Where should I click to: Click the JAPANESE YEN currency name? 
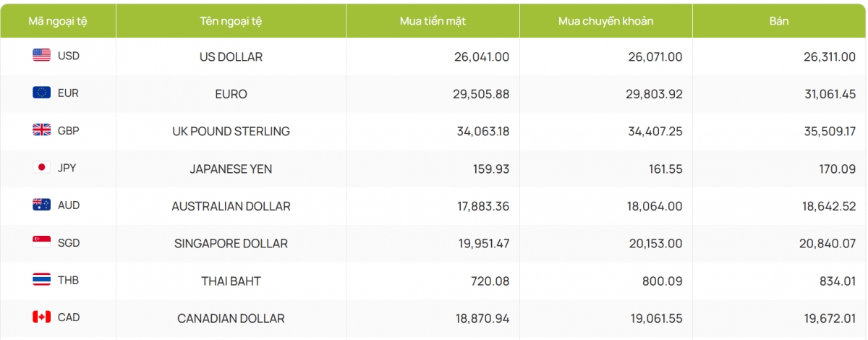[x=231, y=169]
